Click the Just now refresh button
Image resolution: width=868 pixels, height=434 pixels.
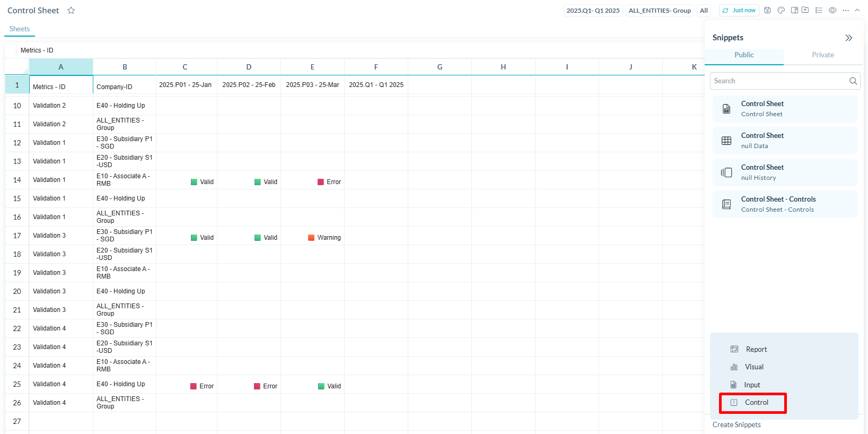[739, 11]
